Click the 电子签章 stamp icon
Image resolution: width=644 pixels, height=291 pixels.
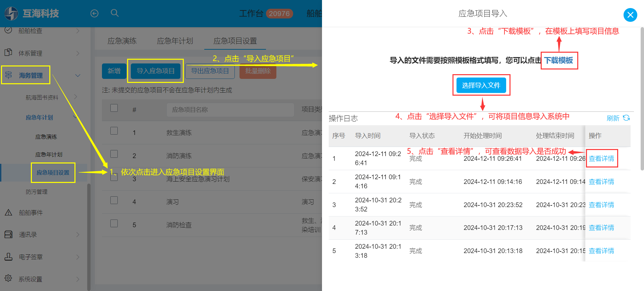coord(8,257)
